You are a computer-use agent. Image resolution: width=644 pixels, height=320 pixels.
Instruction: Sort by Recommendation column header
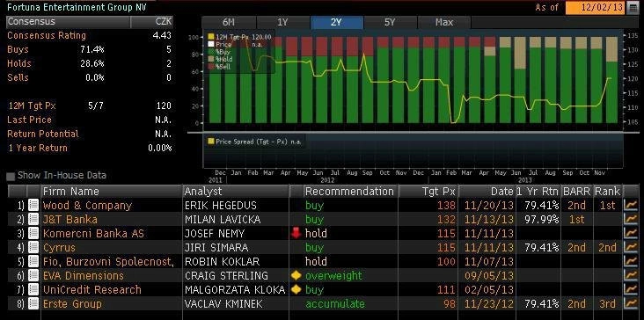pos(350,192)
